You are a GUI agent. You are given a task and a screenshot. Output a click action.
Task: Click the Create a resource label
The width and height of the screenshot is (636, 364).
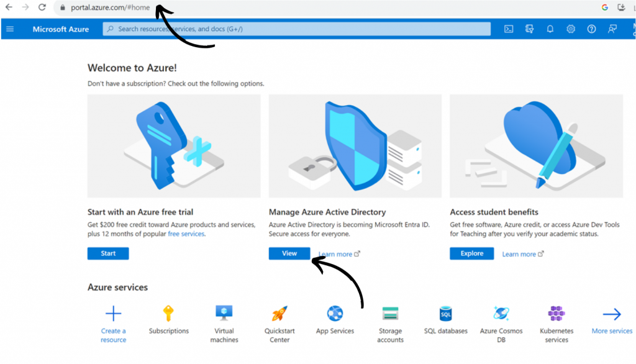tap(113, 335)
